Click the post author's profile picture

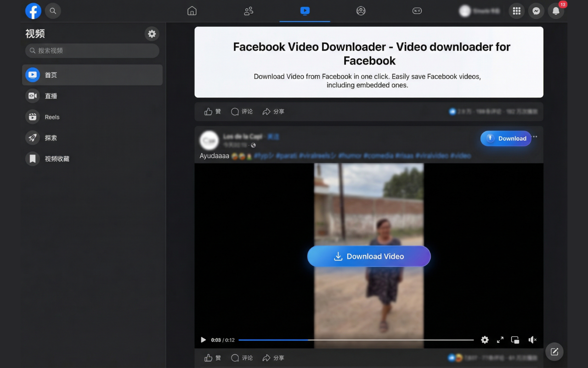pos(209,140)
